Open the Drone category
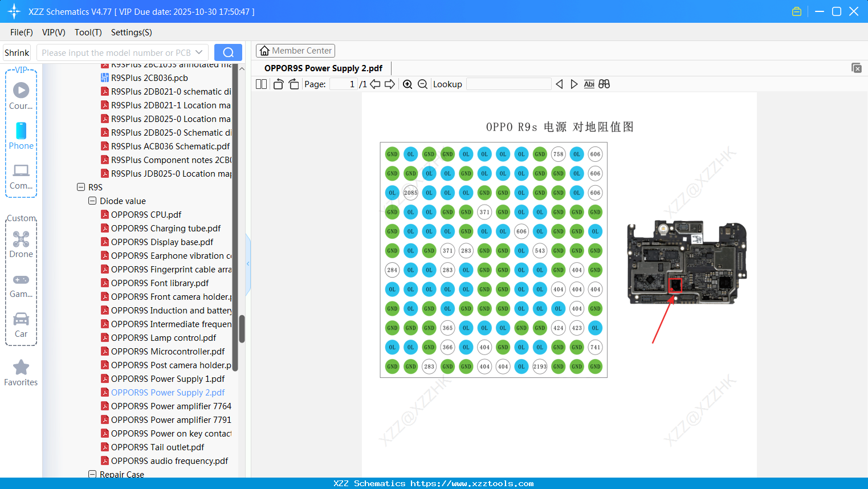This screenshot has height=489, width=868. coord(21,244)
